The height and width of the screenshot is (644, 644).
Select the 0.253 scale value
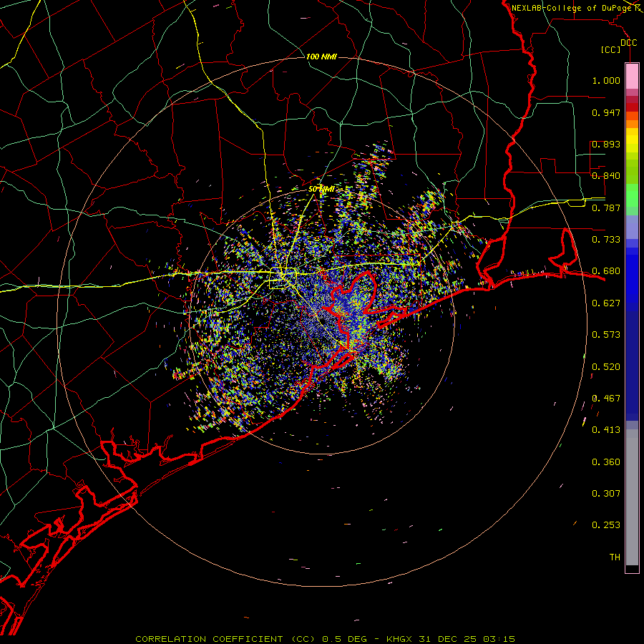tap(606, 525)
